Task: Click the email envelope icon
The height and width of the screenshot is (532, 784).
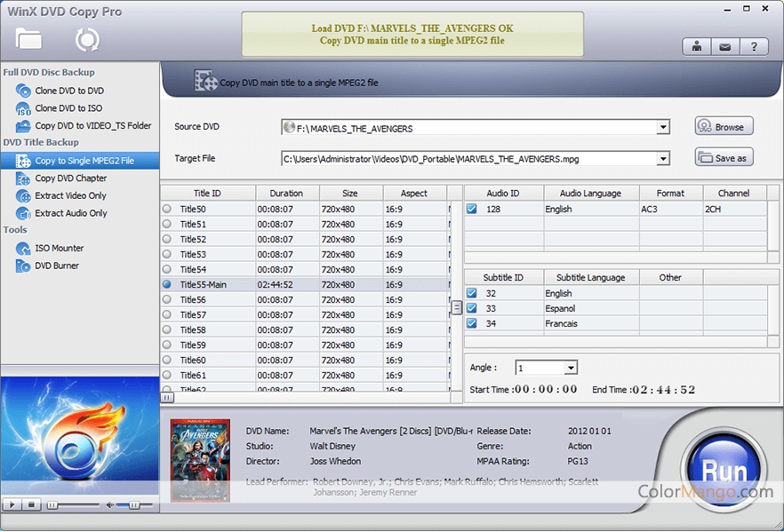Action: coord(726,47)
